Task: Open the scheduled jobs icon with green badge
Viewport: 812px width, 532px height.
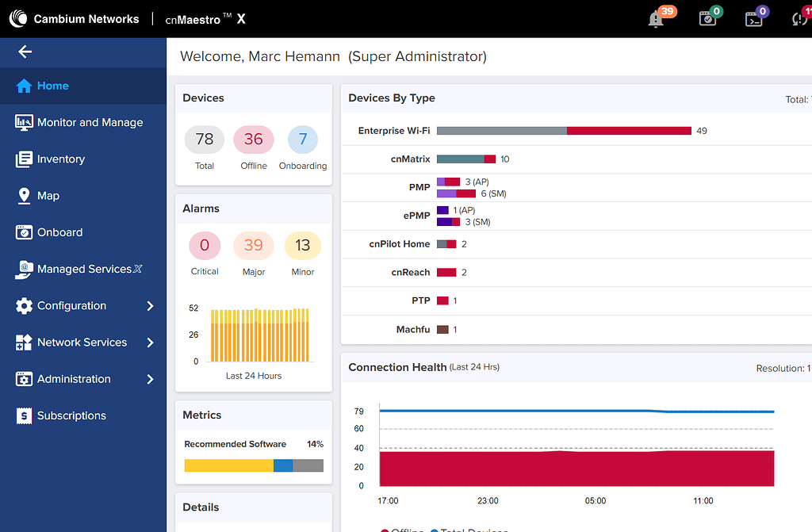Action: click(x=707, y=19)
